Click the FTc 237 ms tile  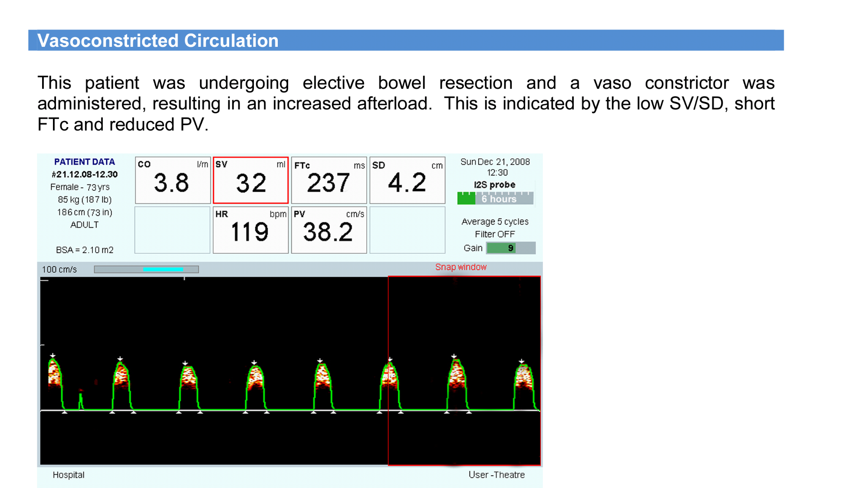329,180
